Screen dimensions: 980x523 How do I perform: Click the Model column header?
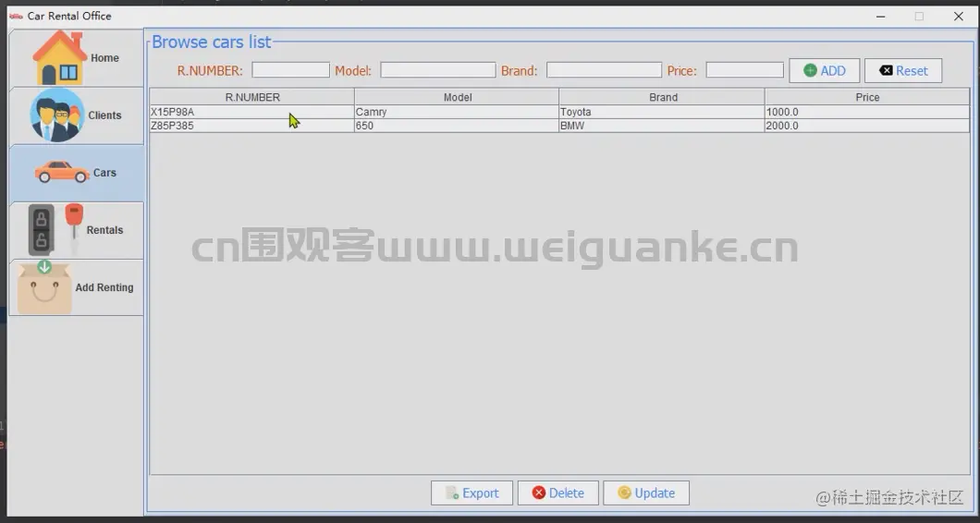point(457,97)
